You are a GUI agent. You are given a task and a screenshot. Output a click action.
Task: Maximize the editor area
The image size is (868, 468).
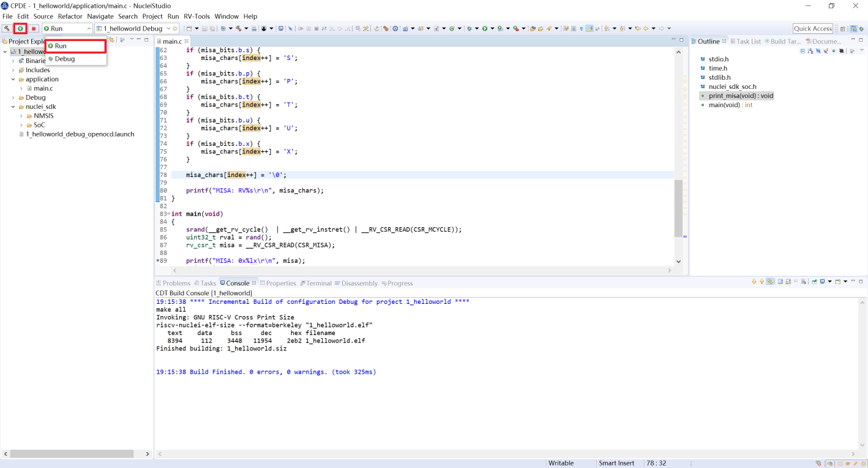tap(682, 40)
